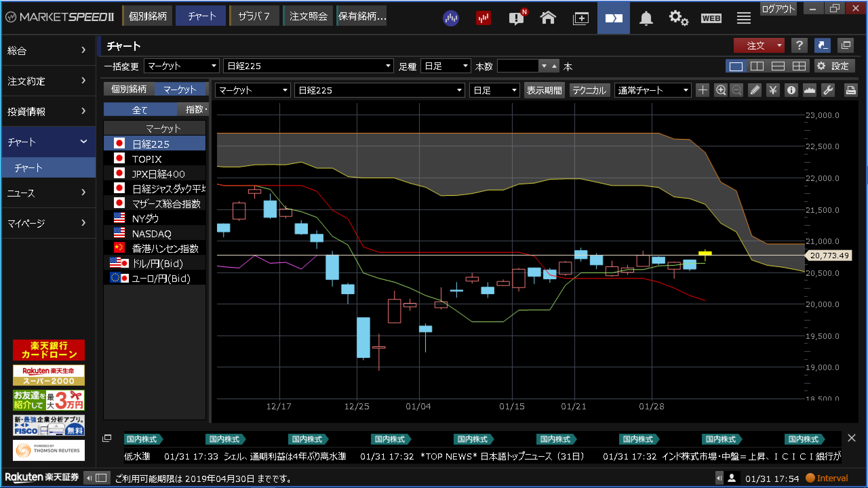
Task: Go to the home icon
Action: coord(548,18)
